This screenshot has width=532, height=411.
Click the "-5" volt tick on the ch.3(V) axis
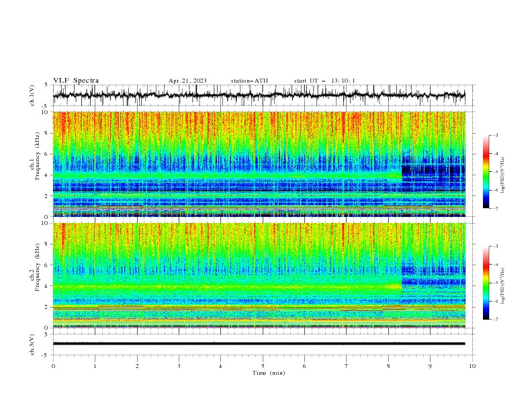coord(45,355)
